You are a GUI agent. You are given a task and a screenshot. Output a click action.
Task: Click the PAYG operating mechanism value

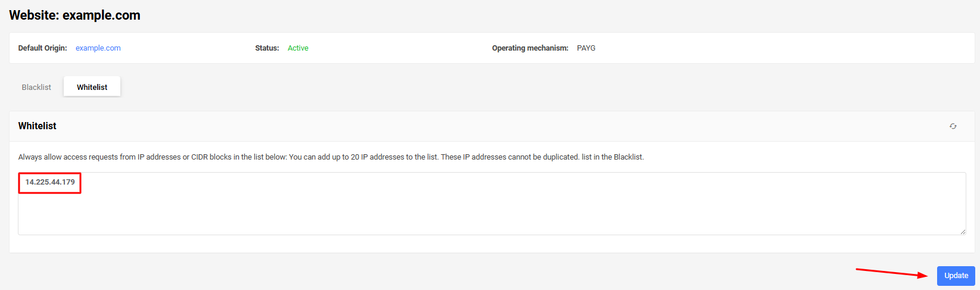(x=586, y=48)
